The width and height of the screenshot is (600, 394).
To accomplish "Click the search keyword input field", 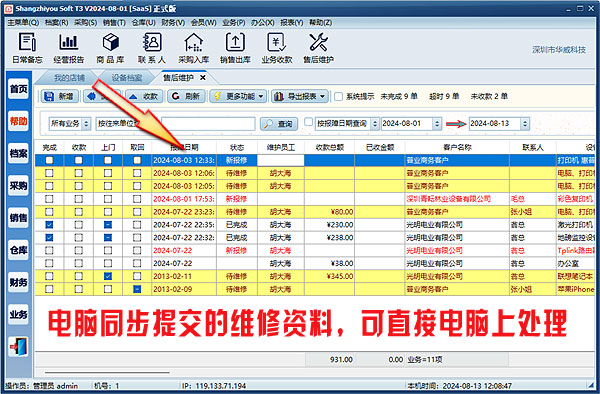I will (208, 124).
